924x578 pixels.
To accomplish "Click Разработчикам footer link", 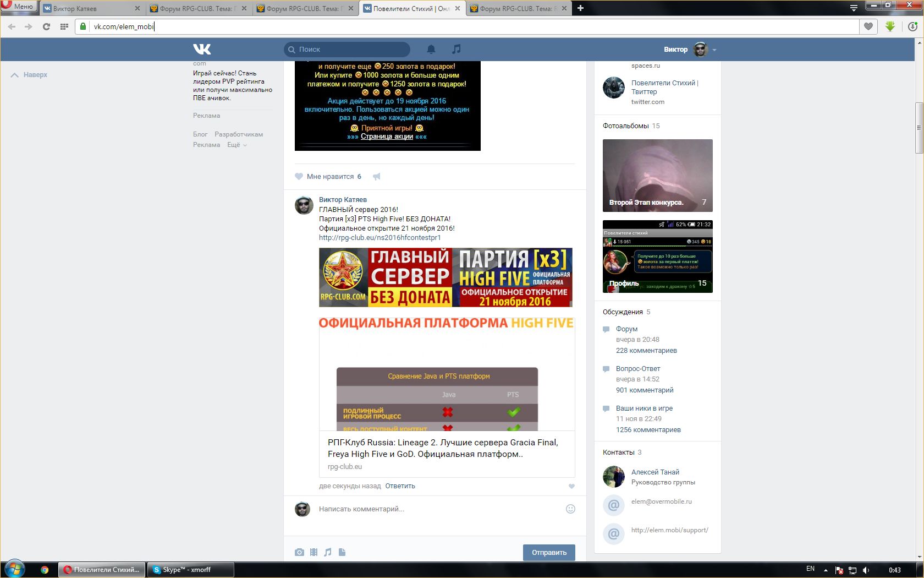I will (239, 134).
